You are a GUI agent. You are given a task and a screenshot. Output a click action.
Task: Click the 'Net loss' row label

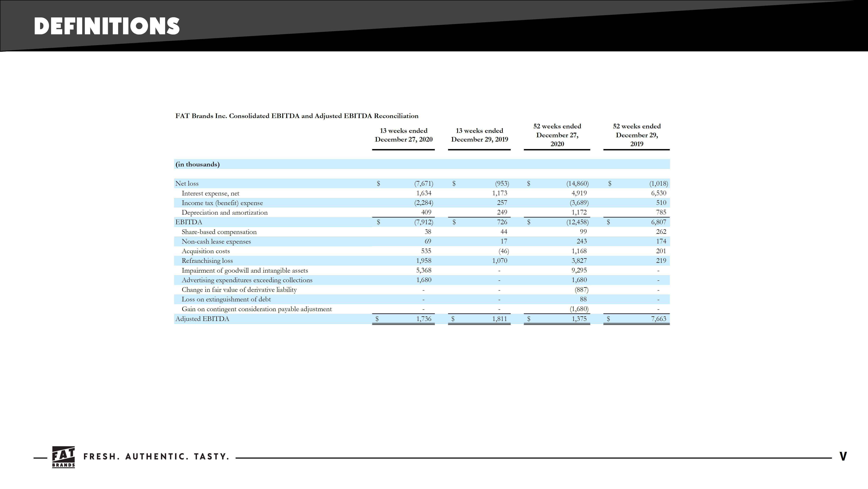tap(187, 184)
